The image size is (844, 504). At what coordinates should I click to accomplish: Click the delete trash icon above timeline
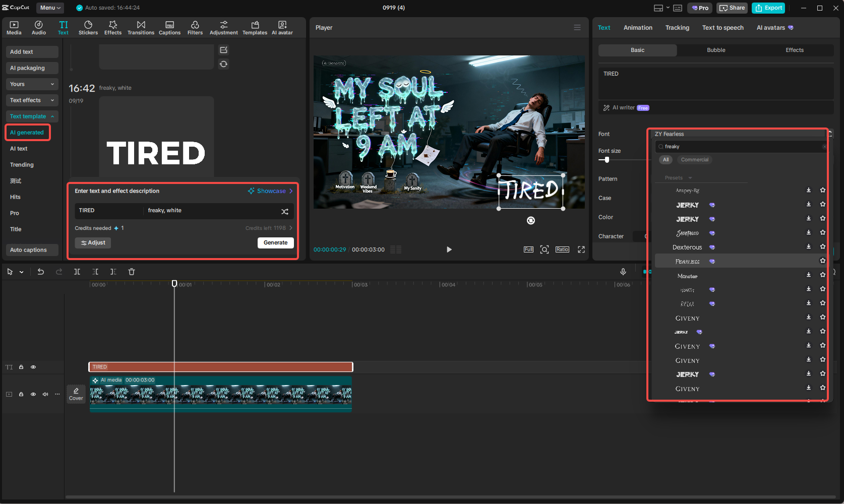click(132, 272)
